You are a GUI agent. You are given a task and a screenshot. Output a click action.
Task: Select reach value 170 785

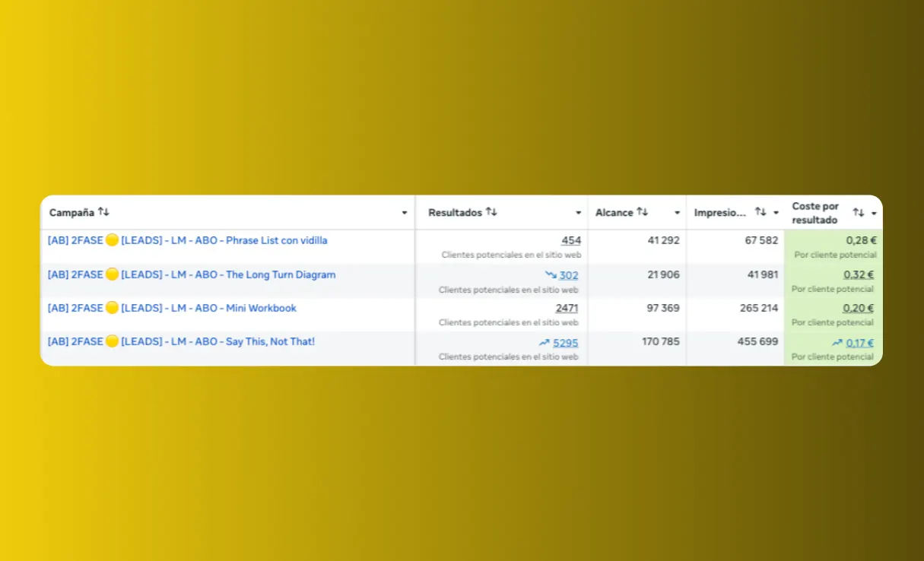(x=661, y=341)
